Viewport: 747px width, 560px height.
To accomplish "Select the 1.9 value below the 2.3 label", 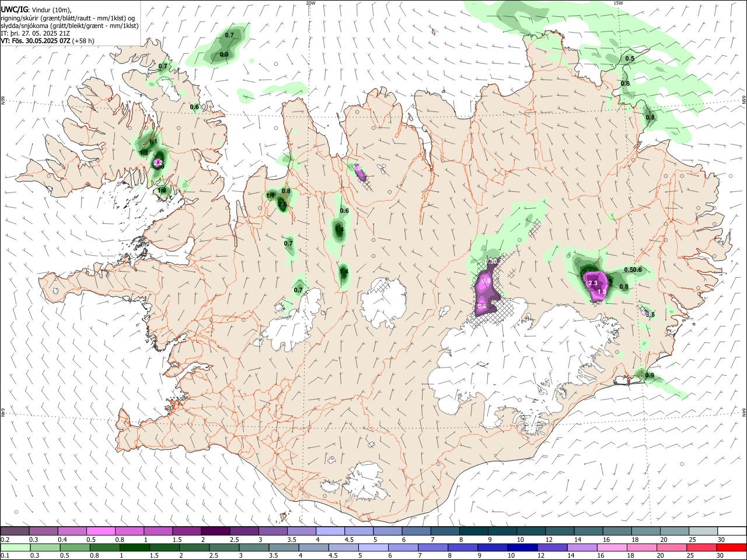I will point(602,292).
